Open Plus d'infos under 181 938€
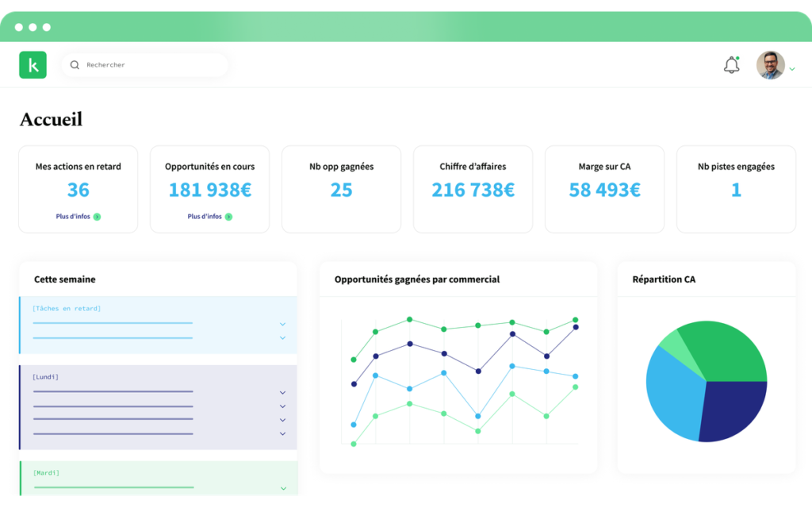Screen dimensions: 812x508 (205, 217)
